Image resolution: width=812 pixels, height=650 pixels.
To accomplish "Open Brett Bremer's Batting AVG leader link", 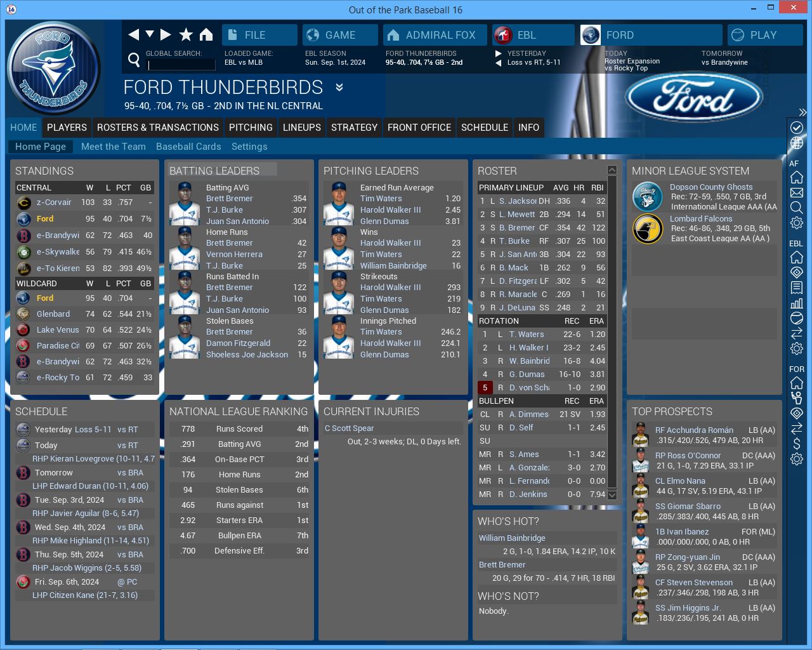I will click(x=229, y=199).
